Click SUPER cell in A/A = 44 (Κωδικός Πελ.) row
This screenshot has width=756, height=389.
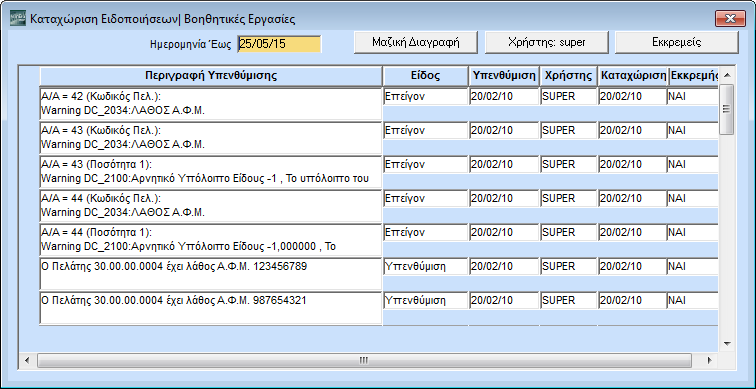[568, 199]
